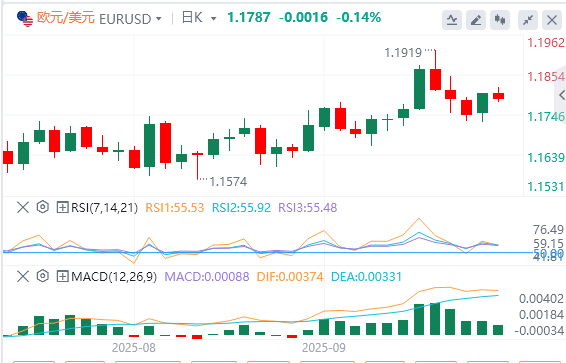Click the 1.1962 price axis label
566x363 pixels.
(546, 43)
